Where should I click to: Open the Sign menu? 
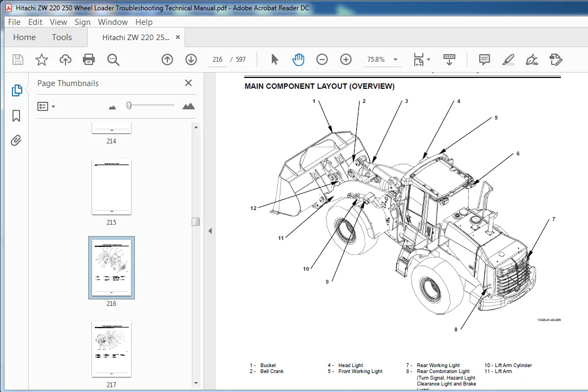[x=82, y=22]
